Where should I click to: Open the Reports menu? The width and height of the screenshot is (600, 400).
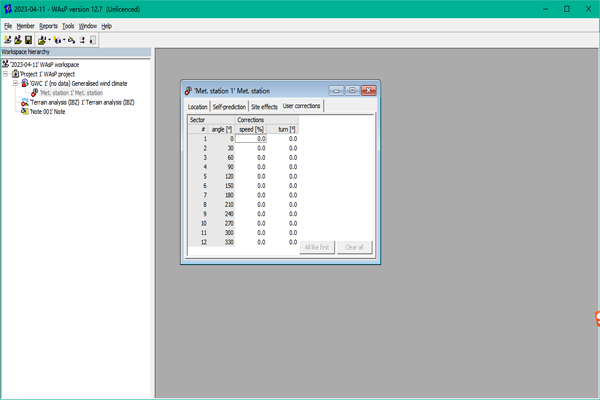point(48,26)
